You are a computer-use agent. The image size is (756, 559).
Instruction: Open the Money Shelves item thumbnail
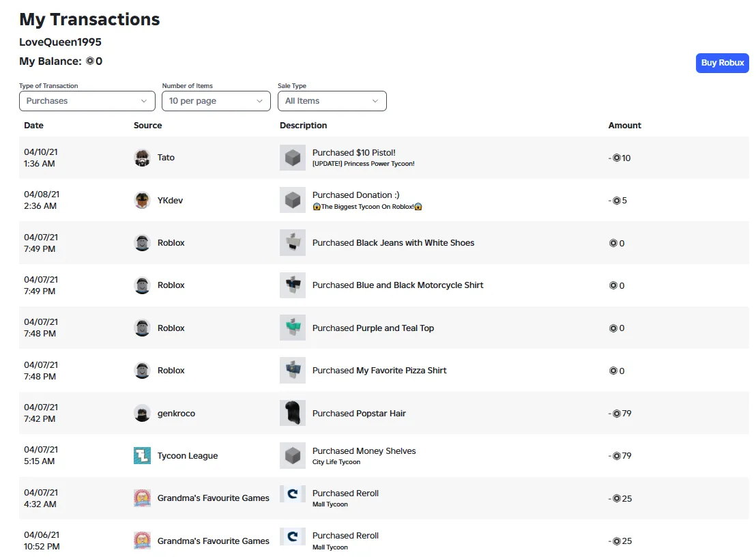pos(293,456)
